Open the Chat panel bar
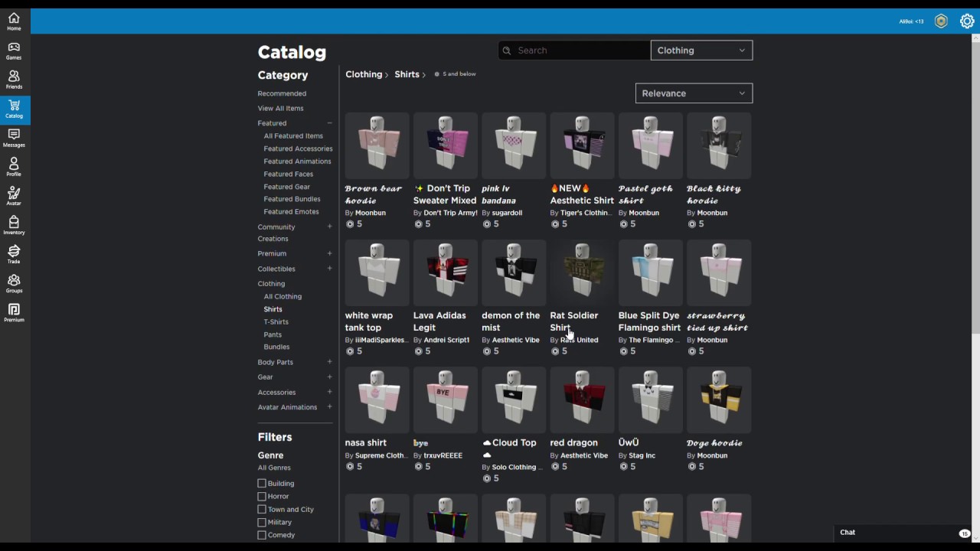This screenshot has width=980, height=551. (x=903, y=533)
